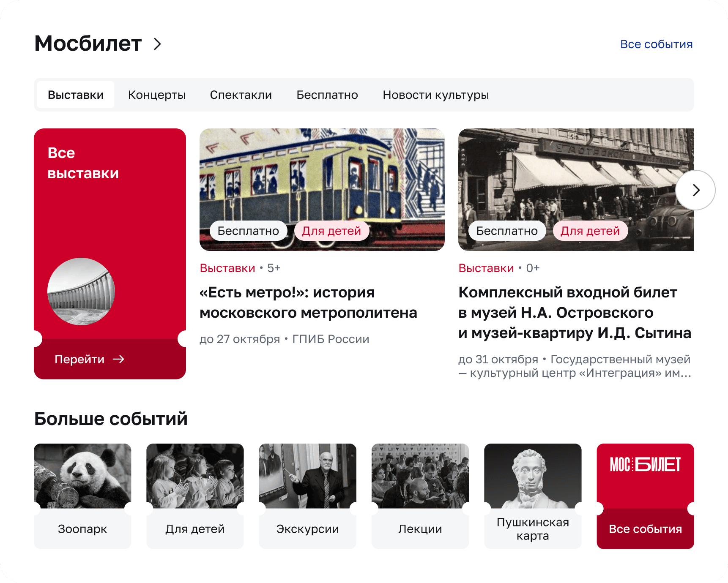Open Комплексный входной билет event title
This screenshot has width=728, height=583.
pos(575,313)
